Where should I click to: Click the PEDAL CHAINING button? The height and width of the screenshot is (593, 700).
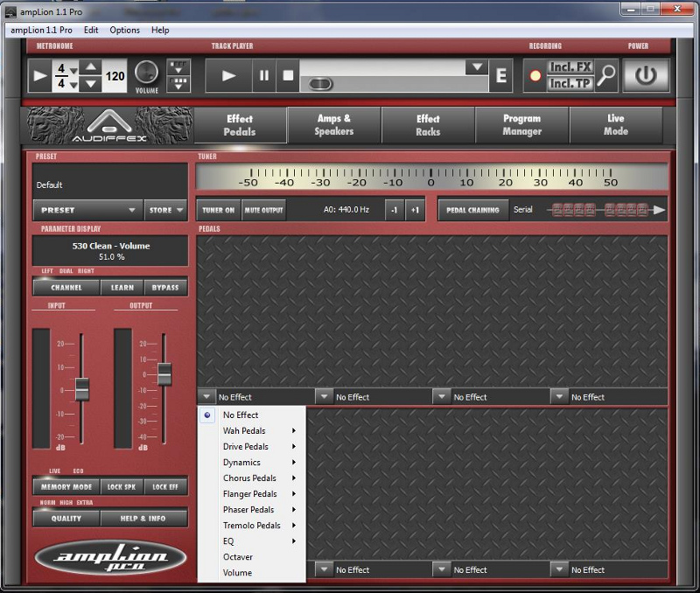click(472, 210)
